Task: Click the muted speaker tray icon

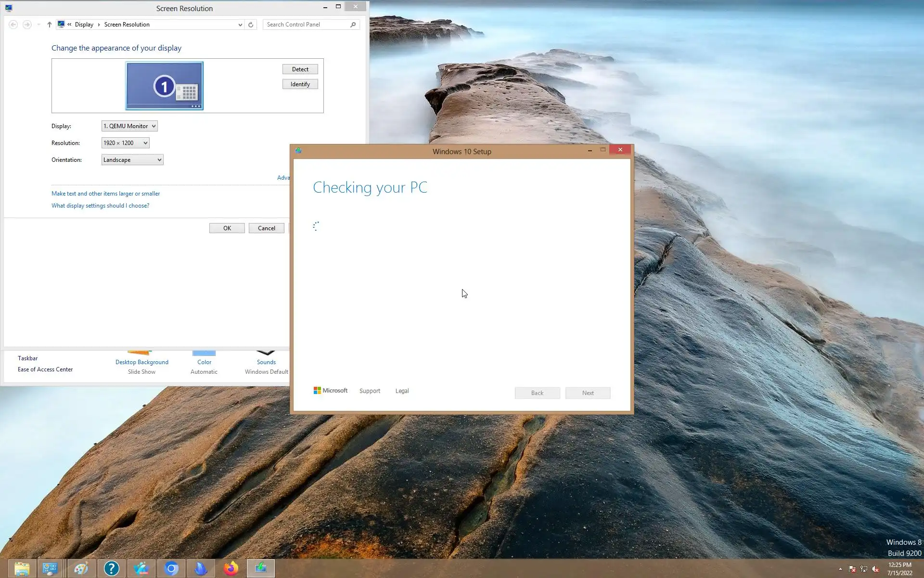Action: pos(875,569)
